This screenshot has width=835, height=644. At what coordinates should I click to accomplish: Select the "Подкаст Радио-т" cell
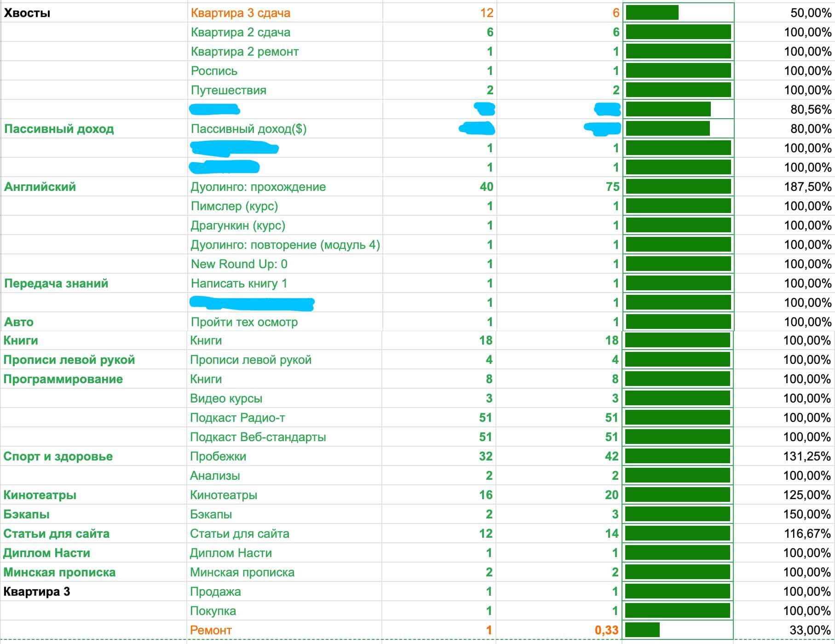click(x=237, y=418)
